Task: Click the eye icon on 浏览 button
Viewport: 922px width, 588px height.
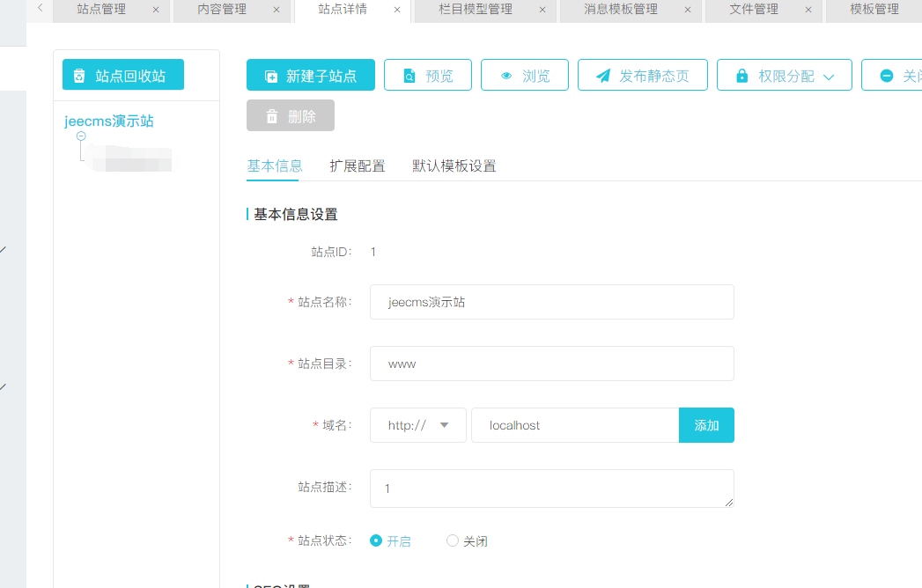Action: [x=506, y=77]
